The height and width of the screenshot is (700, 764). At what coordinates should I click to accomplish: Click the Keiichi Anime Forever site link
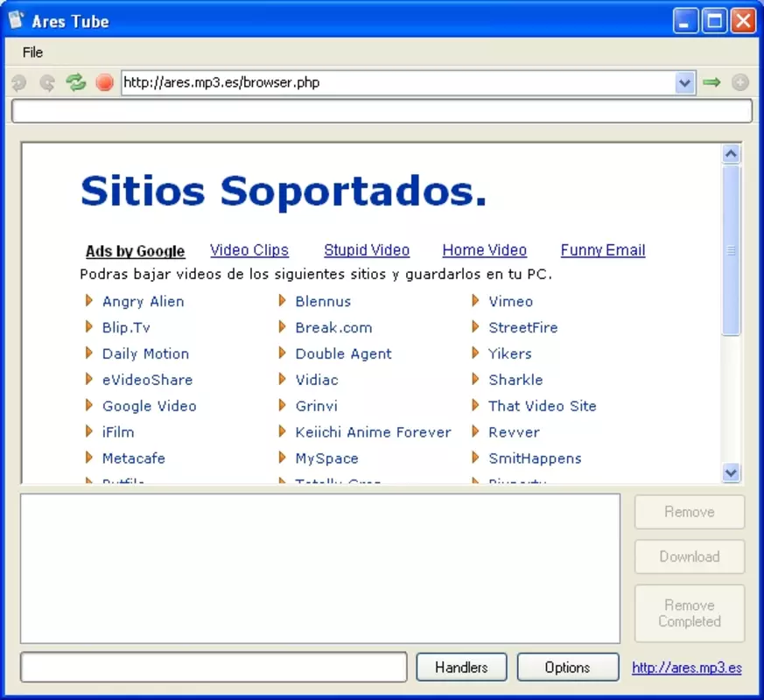point(373,432)
